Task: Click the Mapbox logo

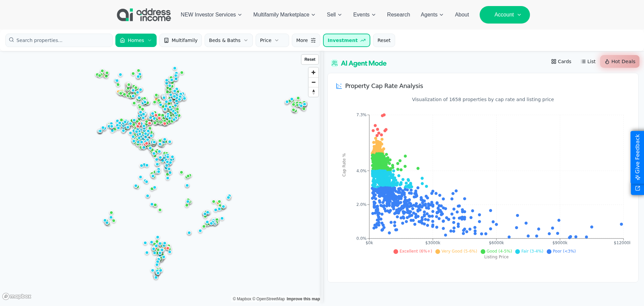Action: (17, 296)
